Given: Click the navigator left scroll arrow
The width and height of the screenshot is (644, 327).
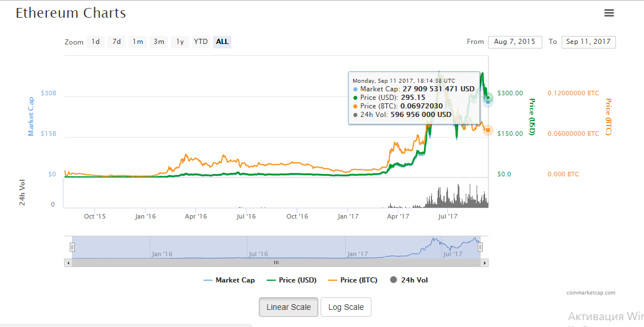Looking at the screenshot, I should click(x=68, y=263).
